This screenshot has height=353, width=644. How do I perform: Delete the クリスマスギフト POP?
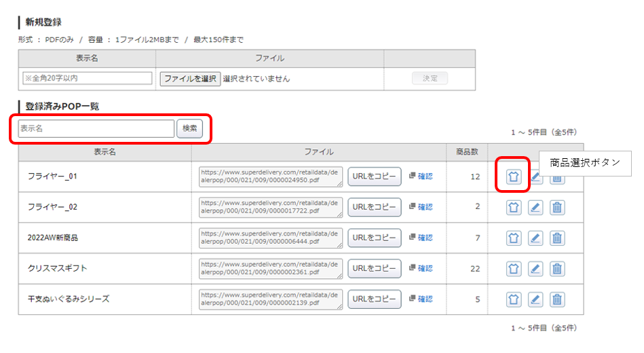point(557,269)
